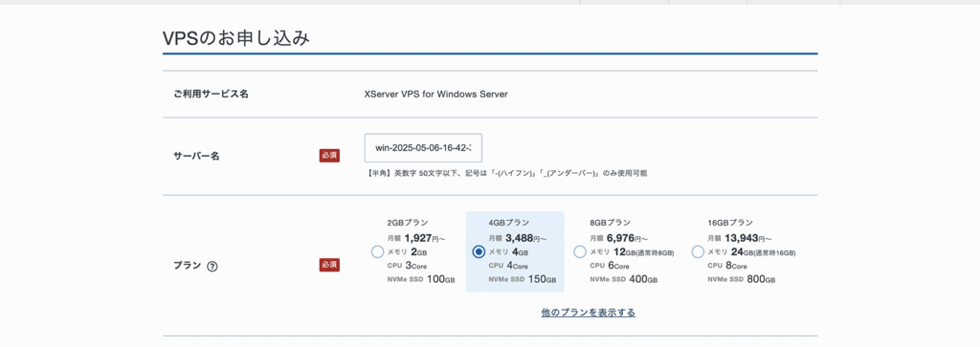980x347 pixels.
Task: Click the NVMe SSD 150GB text
Action: (523, 279)
